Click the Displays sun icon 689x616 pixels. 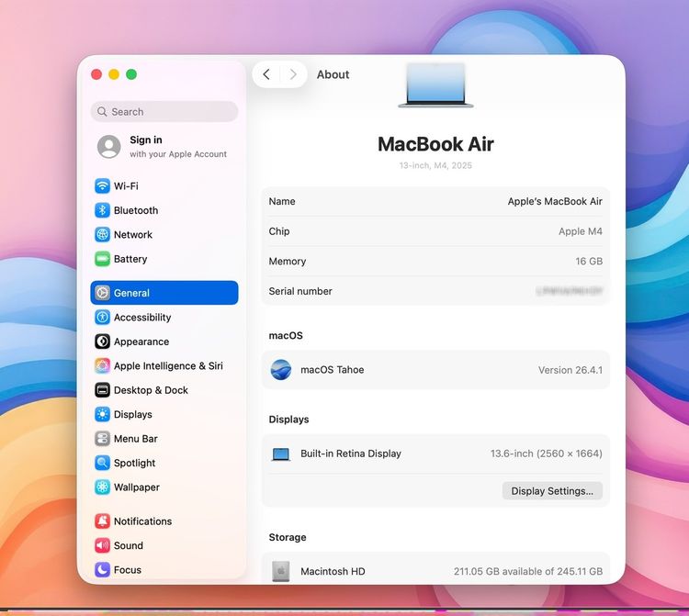(x=102, y=414)
